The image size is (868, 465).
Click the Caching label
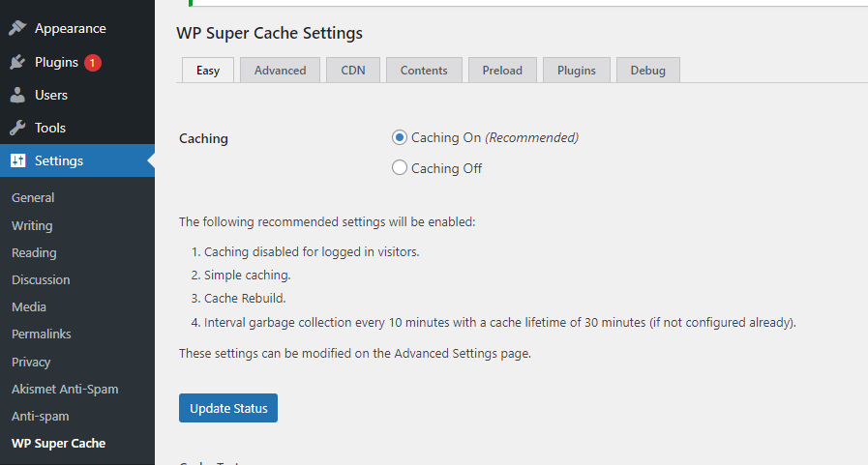coord(203,138)
